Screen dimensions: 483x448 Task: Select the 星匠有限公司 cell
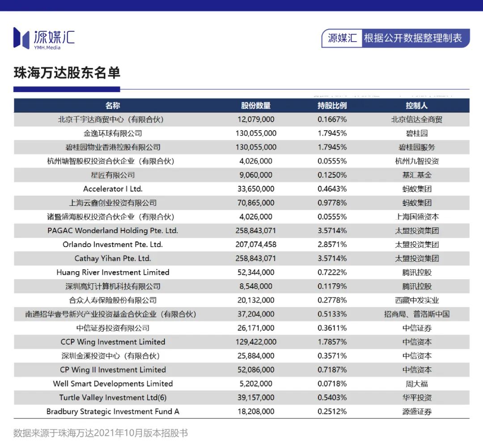tap(113, 175)
